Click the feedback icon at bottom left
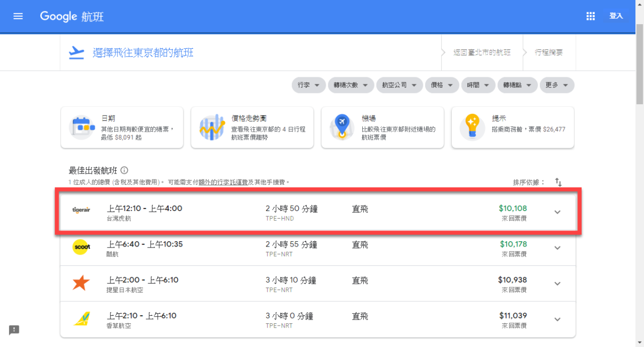644x347 pixels. [x=14, y=330]
